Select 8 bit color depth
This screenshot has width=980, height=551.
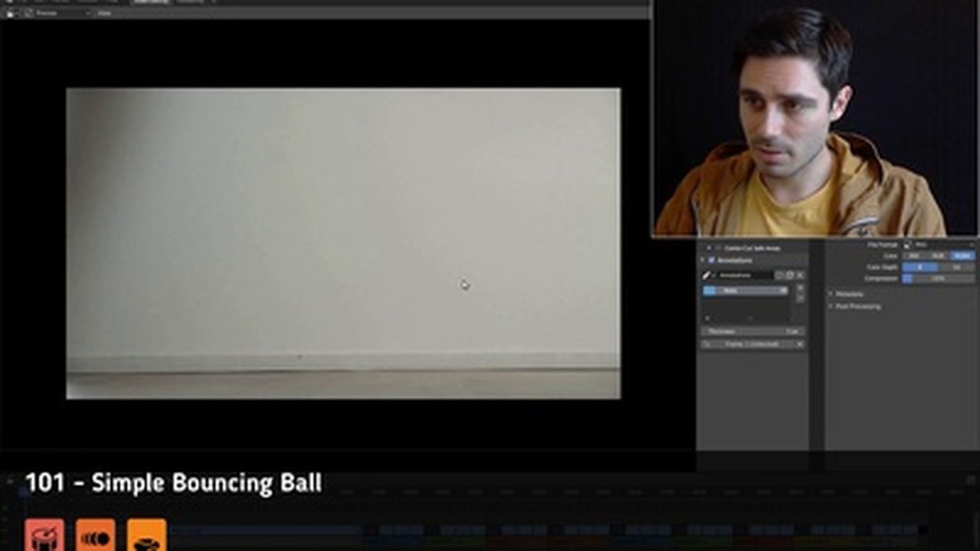pos(920,267)
